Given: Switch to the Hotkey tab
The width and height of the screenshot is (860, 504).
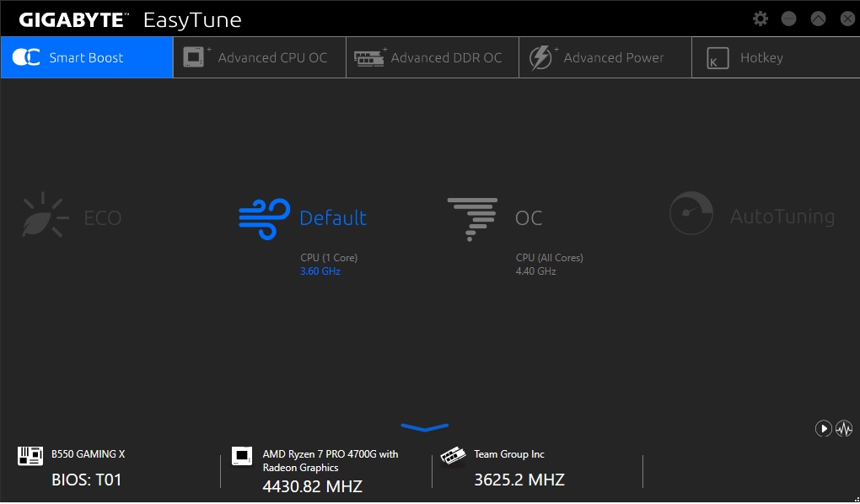Looking at the screenshot, I should click(761, 57).
